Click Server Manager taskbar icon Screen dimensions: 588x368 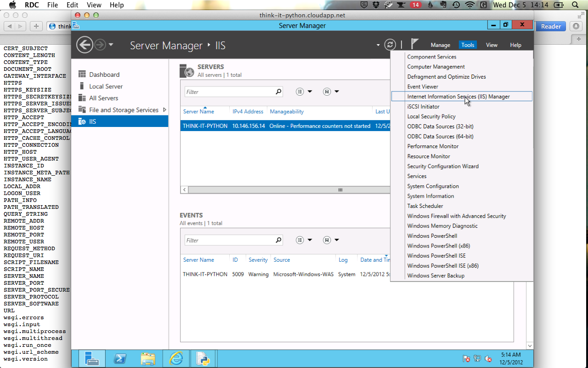[x=92, y=358]
